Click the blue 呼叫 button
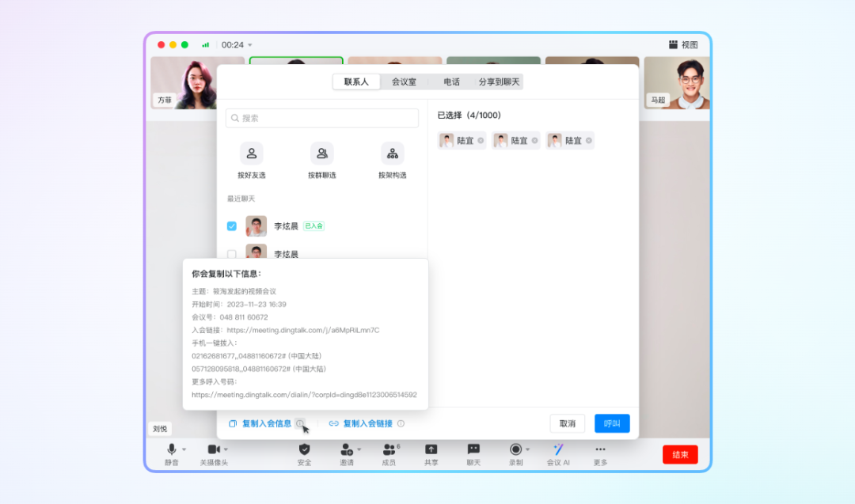Image resolution: width=855 pixels, height=504 pixels. point(612,423)
